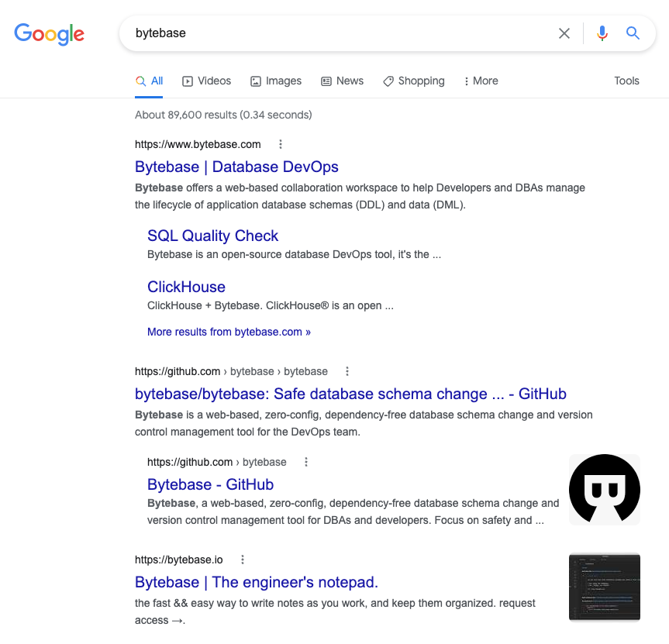
Task: Open the Bytebase | Database DevOps result
Action: click(236, 167)
